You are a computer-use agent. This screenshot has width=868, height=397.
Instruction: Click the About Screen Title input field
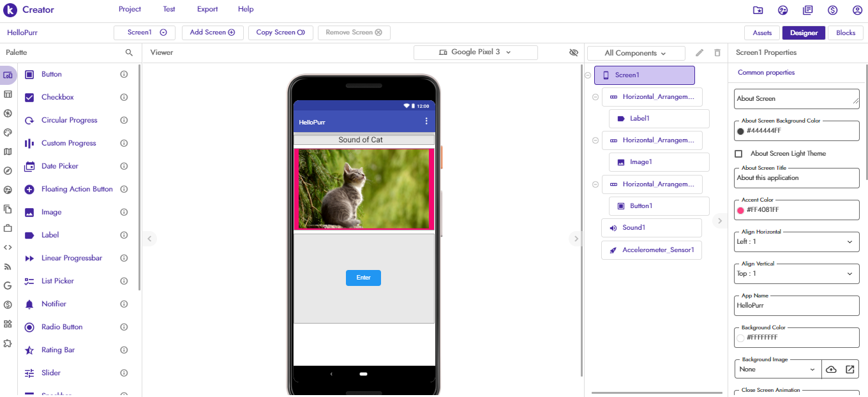(x=797, y=178)
